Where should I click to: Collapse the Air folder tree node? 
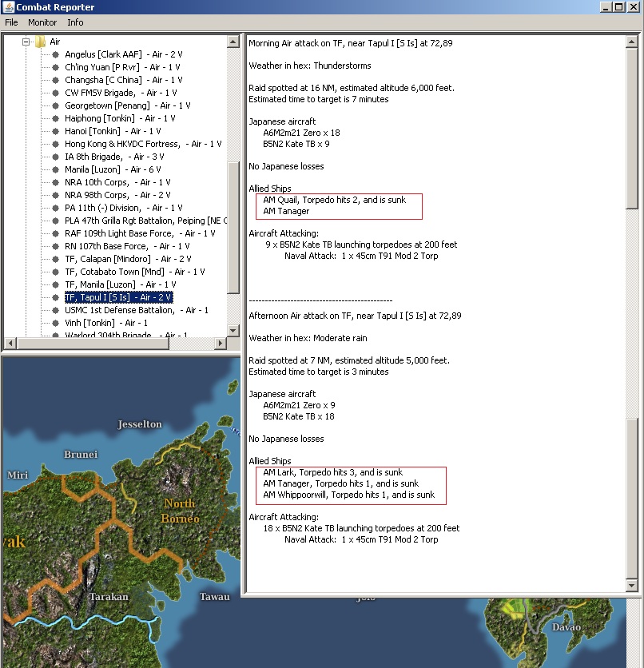26,42
